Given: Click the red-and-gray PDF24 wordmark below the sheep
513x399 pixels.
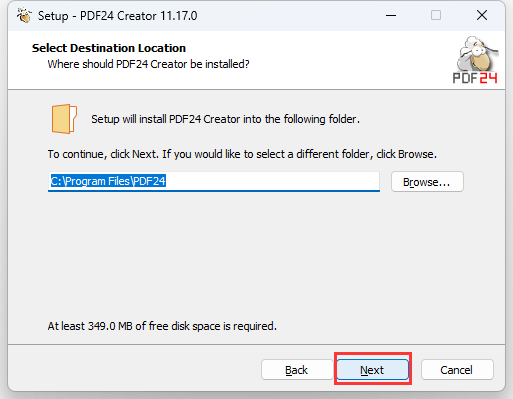Looking at the screenshot, I should [475, 78].
